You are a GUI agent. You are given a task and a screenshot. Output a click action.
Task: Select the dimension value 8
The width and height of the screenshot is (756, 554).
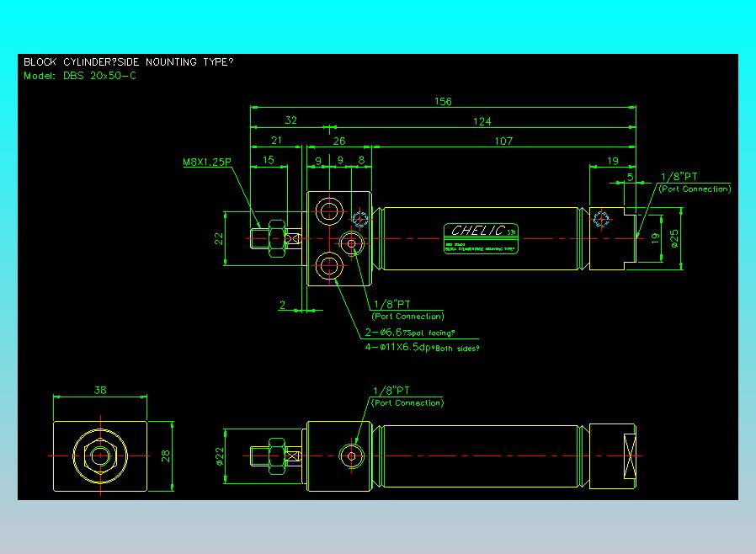coord(362,160)
